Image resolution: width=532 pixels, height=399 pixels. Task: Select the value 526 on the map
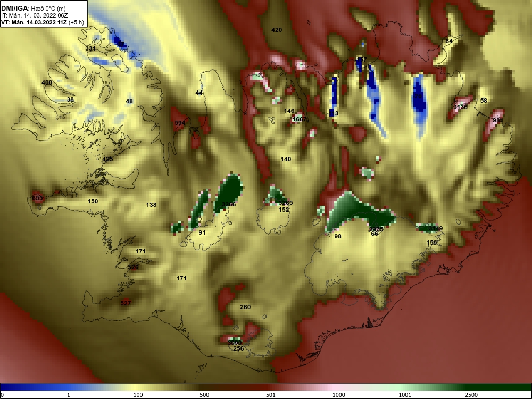(134, 267)
